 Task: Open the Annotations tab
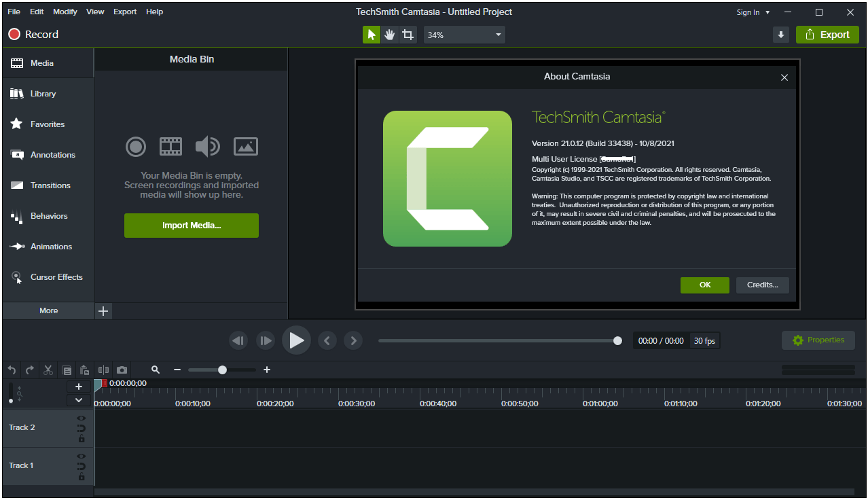[x=48, y=155]
